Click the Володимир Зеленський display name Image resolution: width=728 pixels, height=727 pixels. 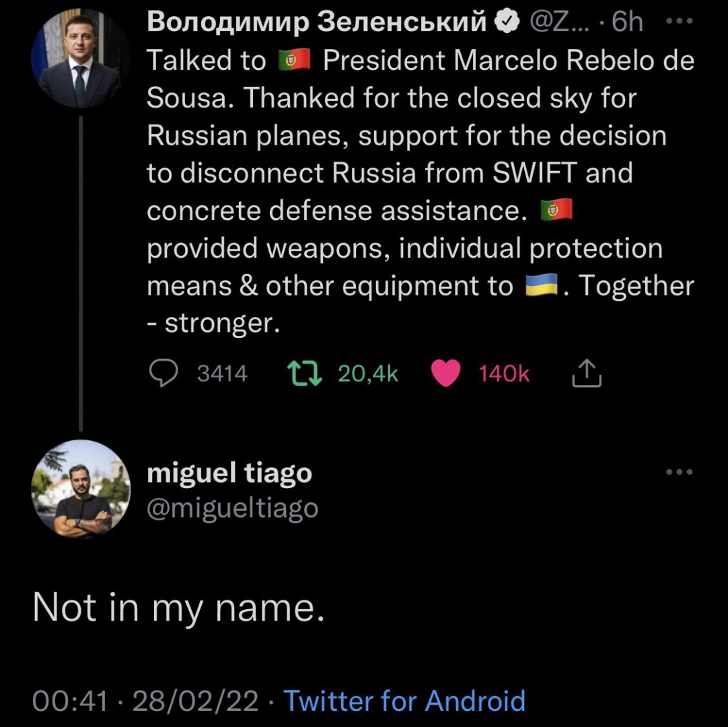(316, 24)
